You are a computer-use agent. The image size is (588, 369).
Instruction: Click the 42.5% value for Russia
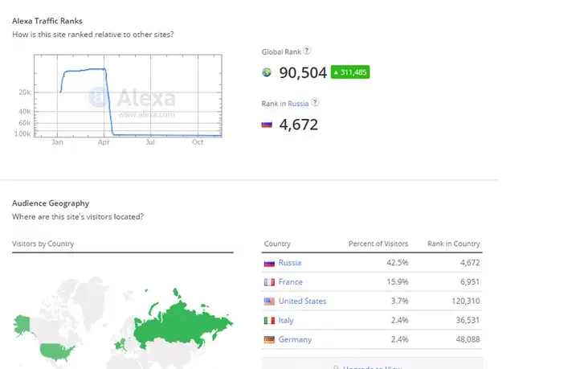click(x=398, y=263)
